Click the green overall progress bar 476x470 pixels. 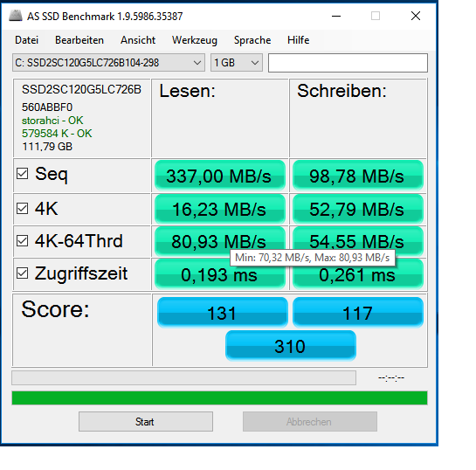click(x=219, y=398)
